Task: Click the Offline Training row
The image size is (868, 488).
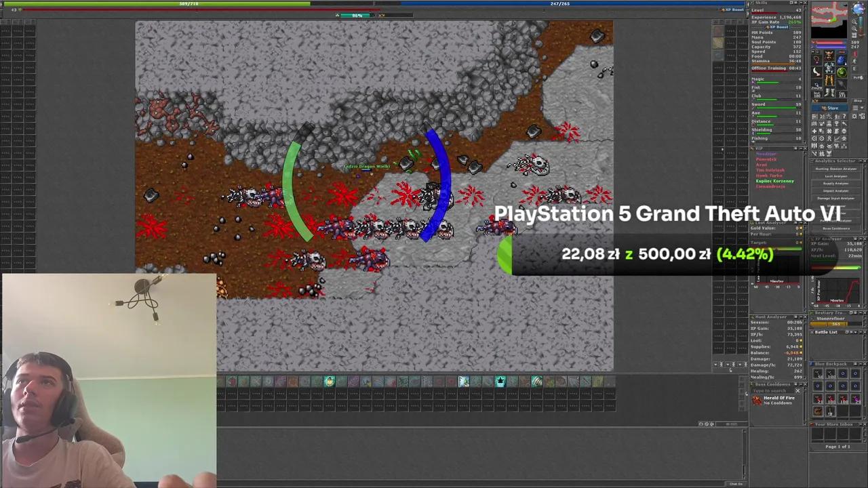Action: click(x=776, y=68)
